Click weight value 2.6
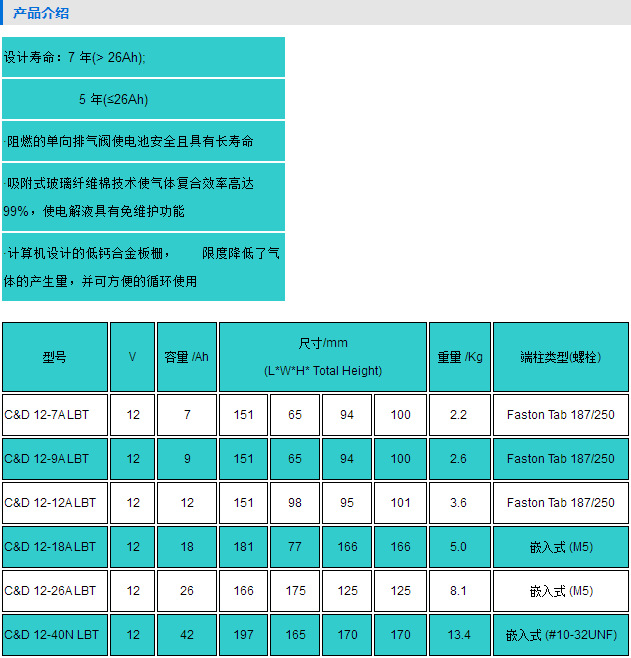 460,459
